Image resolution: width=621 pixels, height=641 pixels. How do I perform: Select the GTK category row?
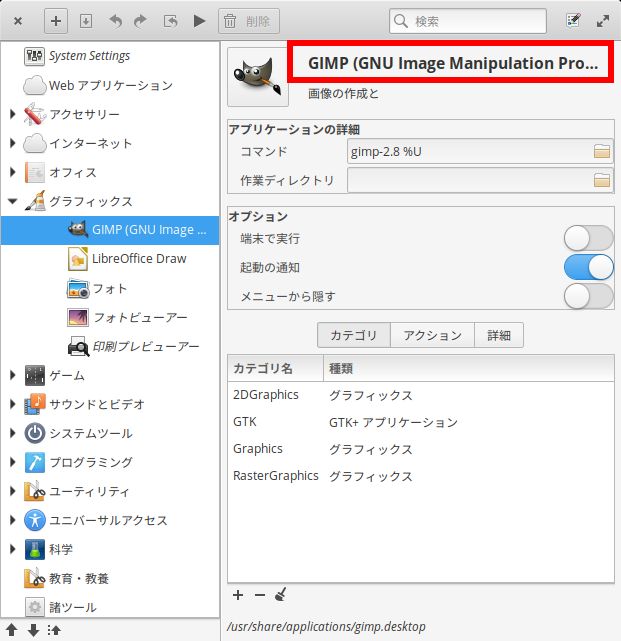coord(421,422)
